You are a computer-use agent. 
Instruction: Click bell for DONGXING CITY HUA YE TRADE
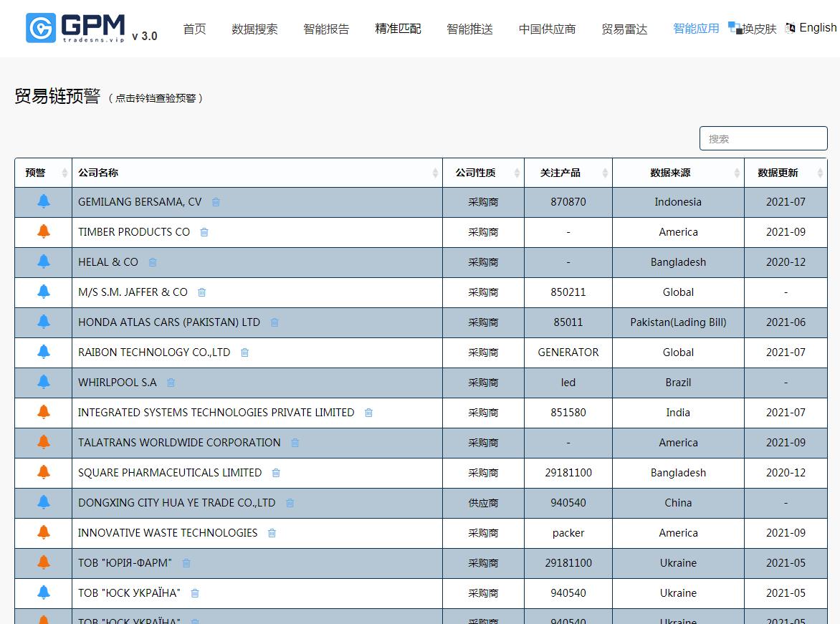[44, 502]
